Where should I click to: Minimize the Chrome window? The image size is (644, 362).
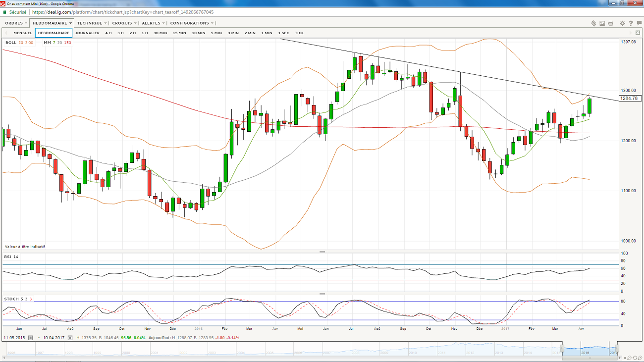(613, 3)
